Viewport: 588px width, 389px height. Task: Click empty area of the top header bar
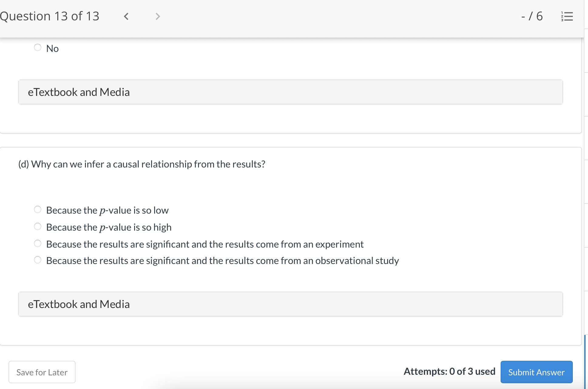click(x=334, y=16)
